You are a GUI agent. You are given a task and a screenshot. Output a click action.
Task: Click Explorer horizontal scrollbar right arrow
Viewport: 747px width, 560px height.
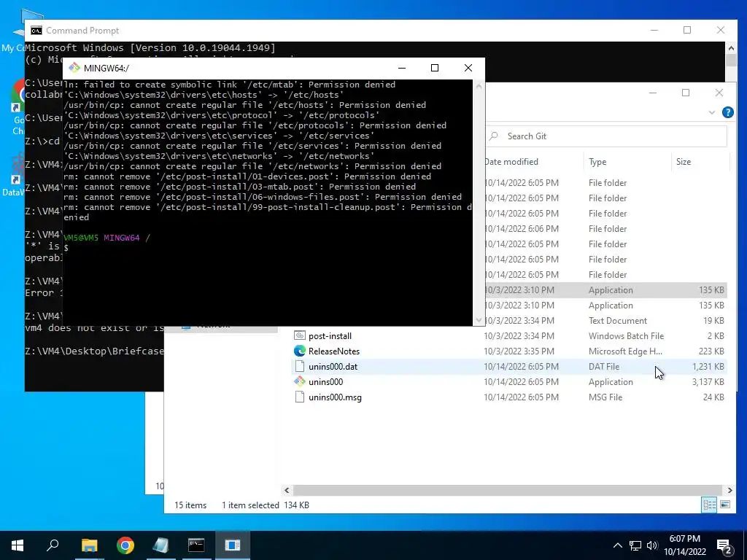click(729, 490)
